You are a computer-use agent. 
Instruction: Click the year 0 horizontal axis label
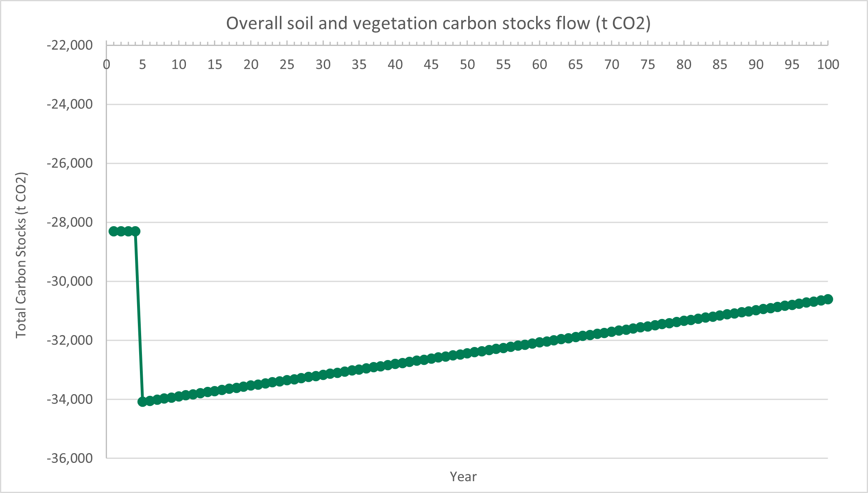click(107, 65)
